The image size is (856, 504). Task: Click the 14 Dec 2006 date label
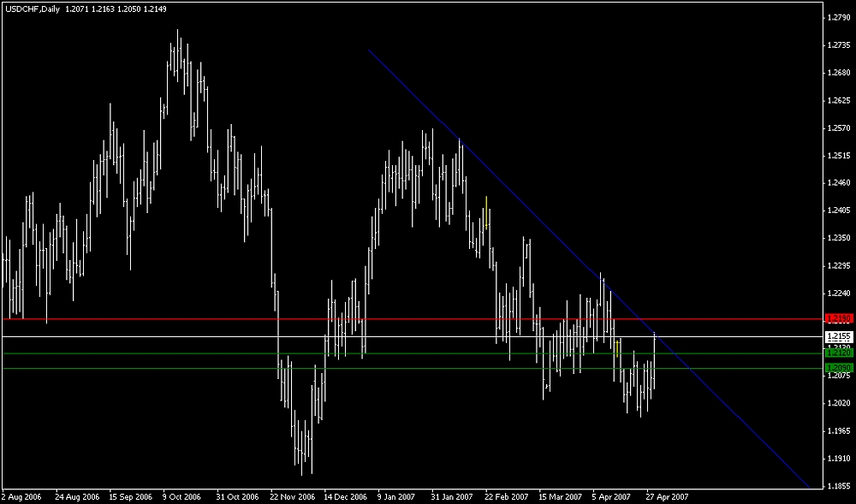[x=346, y=495]
